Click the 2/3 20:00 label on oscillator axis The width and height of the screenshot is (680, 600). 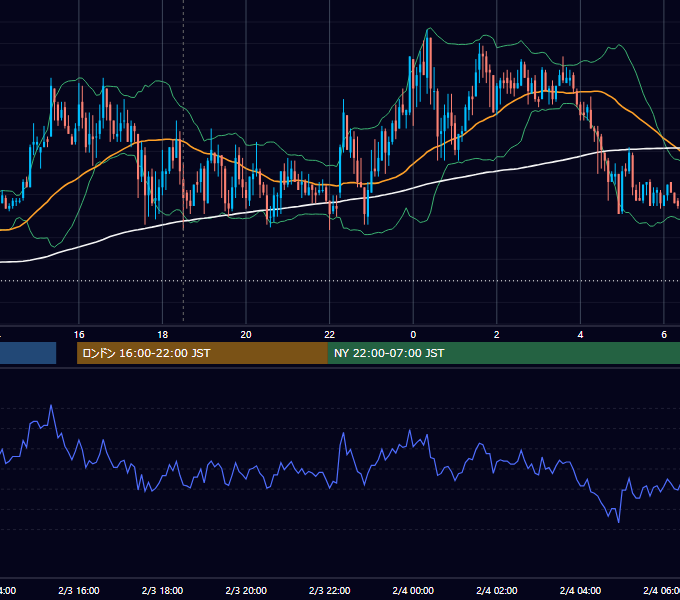[x=246, y=590]
